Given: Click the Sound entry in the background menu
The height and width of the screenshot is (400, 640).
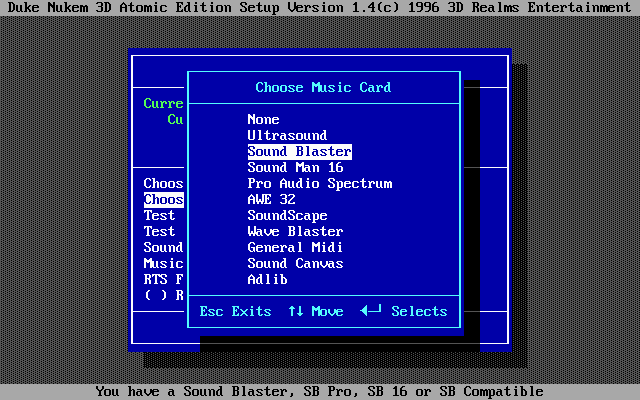Looking at the screenshot, I should 164,247.
